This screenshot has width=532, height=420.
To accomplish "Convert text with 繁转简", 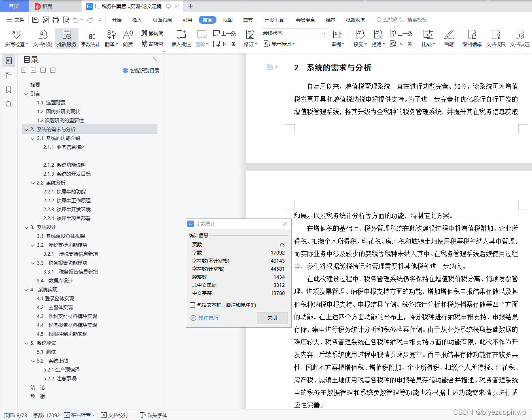I will click(x=152, y=34).
